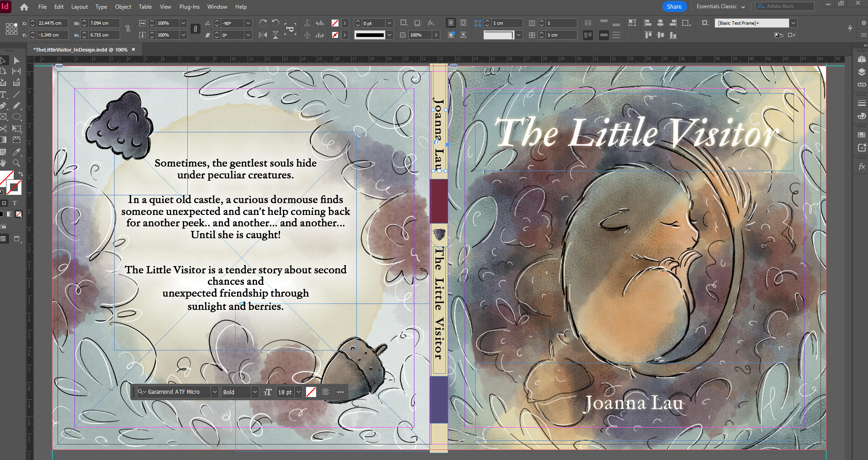This screenshot has width=868, height=460.
Task: Enable Formatting Affects Text toggle
Action: pyautogui.click(x=15, y=203)
